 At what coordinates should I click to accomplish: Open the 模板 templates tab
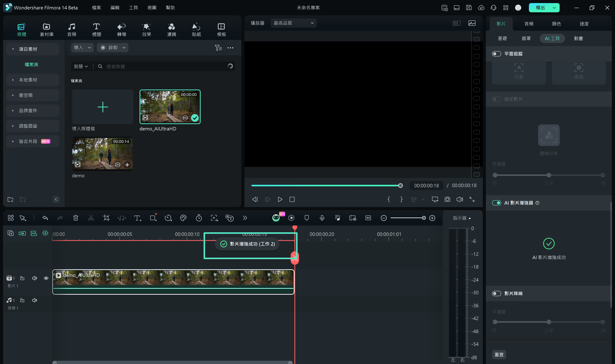pyautogui.click(x=221, y=29)
